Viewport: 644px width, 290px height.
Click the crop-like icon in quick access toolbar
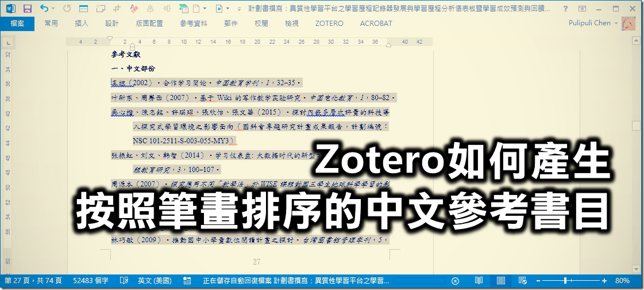pyautogui.click(x=117, y=8)
